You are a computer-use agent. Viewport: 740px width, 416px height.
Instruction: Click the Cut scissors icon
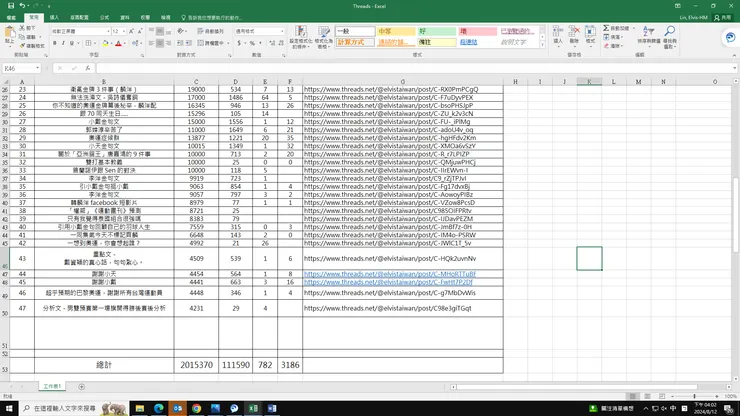coord(22,28)
